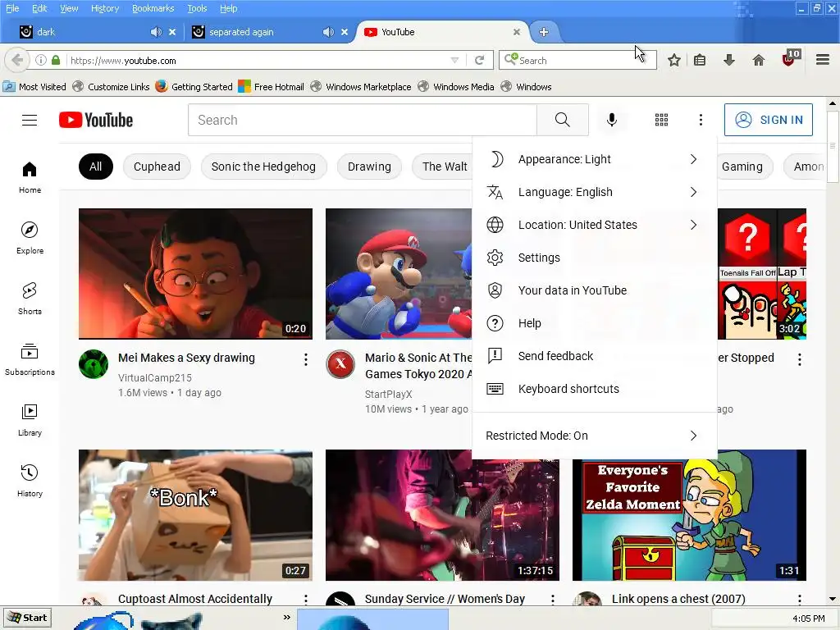Screen dimensions: 840x630
Task: Select the Sonic the Hedgehog chip
Action: pos(263,167)
